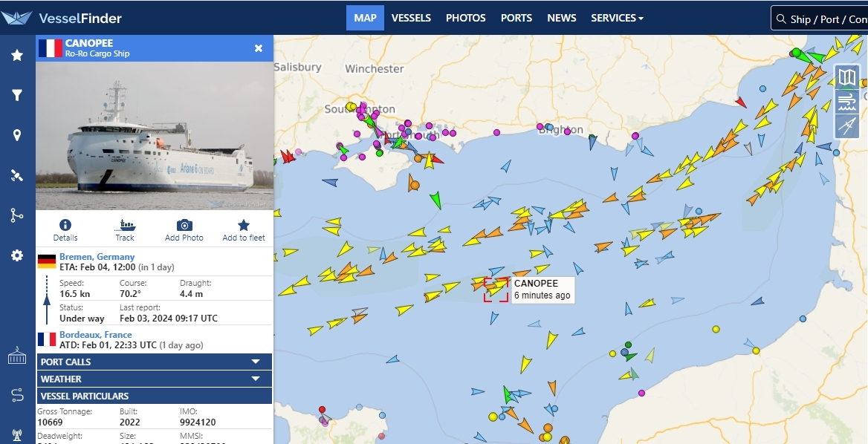The width and height of the screenshot is (868, 444).
Task: Open map layers icon on right edge
Action: click(847, 77)
